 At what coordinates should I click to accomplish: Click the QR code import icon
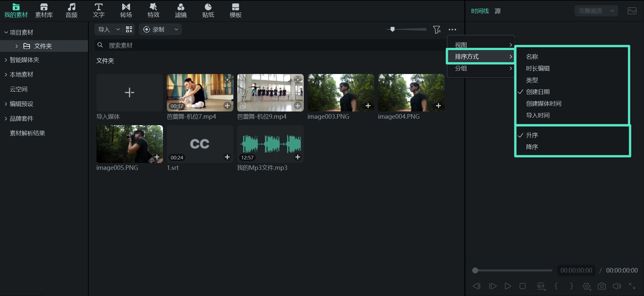click(x=129, y=29)
